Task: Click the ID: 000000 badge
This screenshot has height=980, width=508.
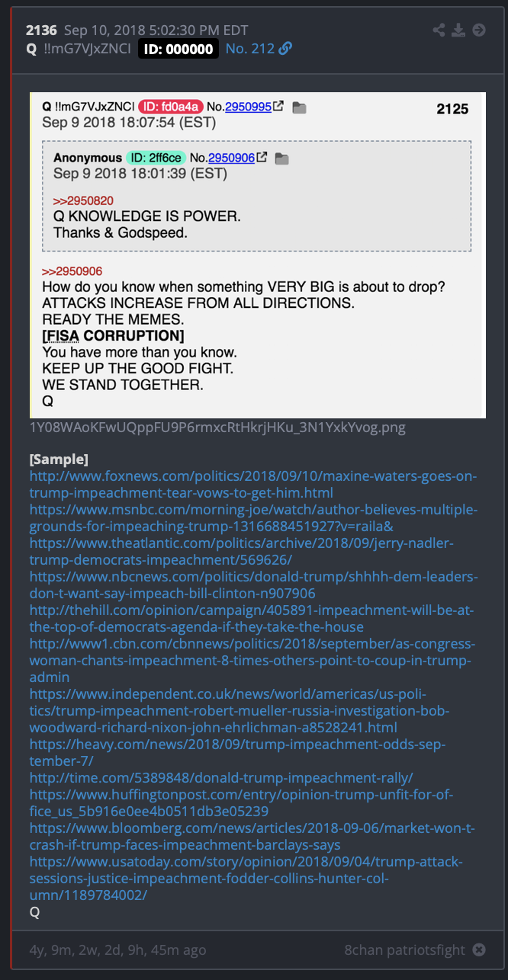Action: 178,49
